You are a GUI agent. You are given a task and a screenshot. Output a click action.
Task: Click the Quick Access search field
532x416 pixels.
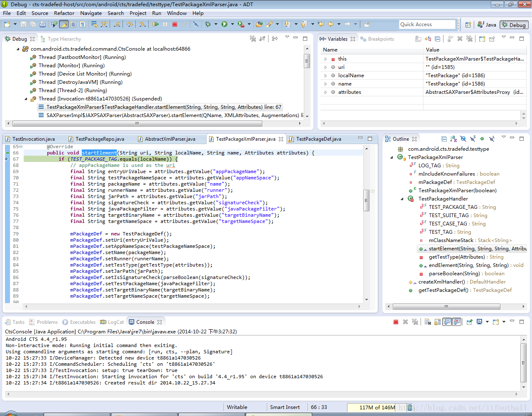click(x=427, y=24)
